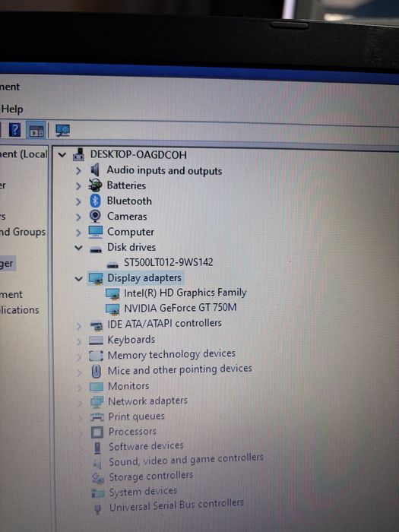Click the System devices icon
The width and height of the screenshot is (399, 532).
(98, 493)
